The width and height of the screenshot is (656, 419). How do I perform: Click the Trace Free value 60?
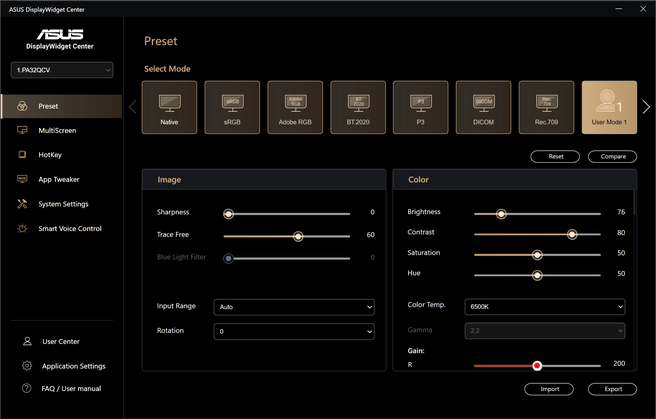point(371,235)
